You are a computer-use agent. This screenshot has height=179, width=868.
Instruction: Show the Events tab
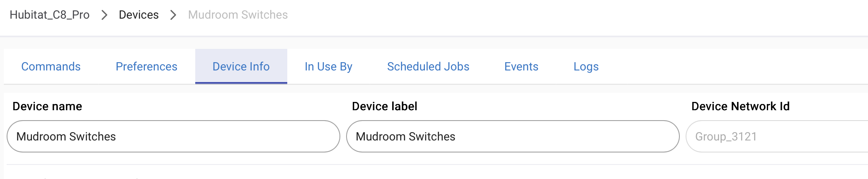pos(521,67)
